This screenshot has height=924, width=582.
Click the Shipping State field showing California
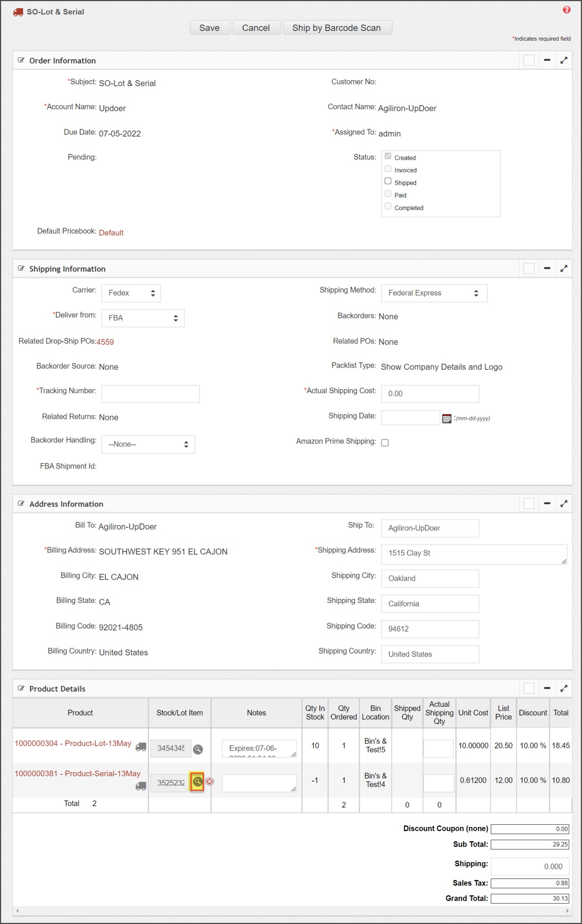(x=430, y=604)
